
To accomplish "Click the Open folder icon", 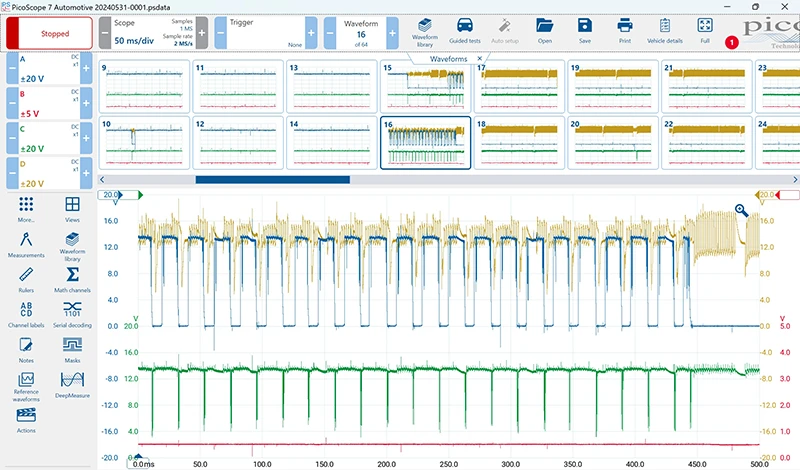I will [544, 31].
